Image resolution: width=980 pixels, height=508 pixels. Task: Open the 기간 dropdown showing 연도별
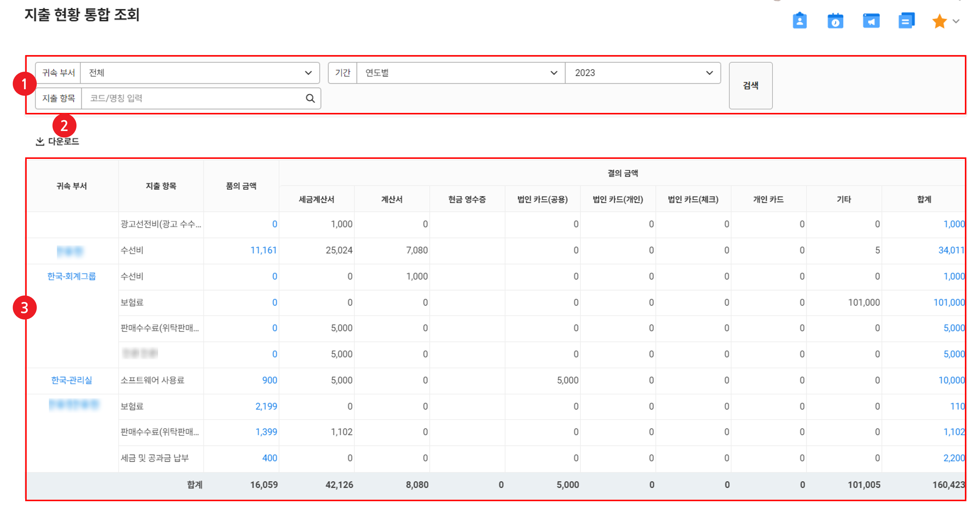tap(460, 73)
